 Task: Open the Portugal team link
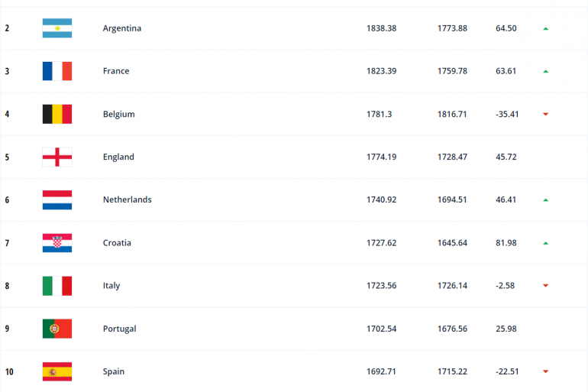[119, 329]
